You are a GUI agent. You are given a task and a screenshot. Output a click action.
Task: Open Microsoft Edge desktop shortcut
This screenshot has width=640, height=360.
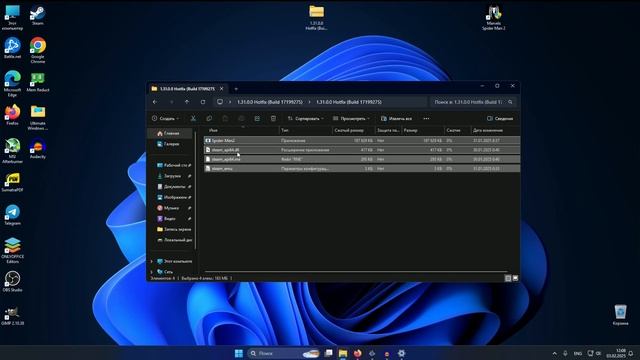tap(12, 84)
